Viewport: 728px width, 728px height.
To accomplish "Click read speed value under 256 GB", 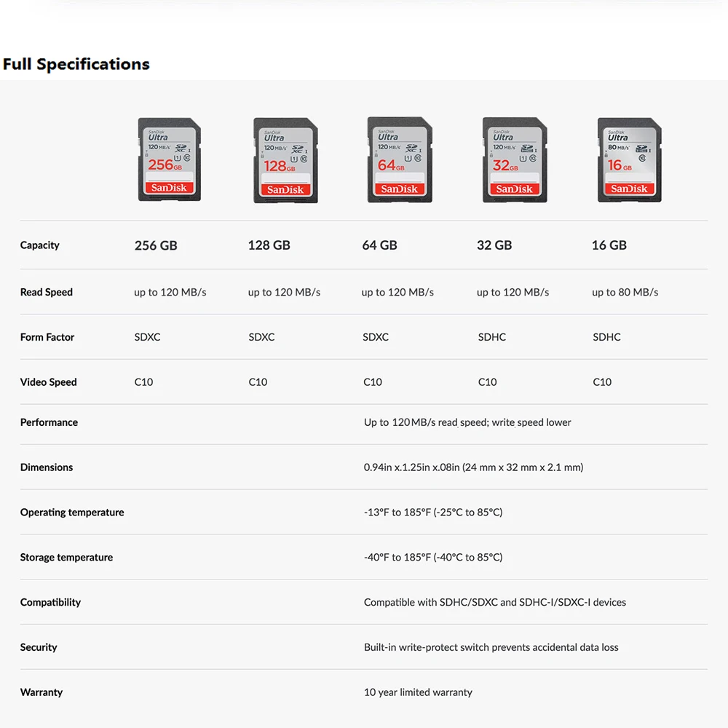I will coord(170,292).
